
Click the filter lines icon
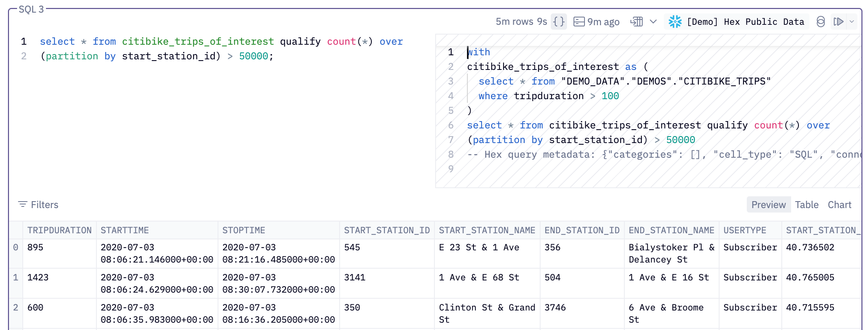coord(23,204)
